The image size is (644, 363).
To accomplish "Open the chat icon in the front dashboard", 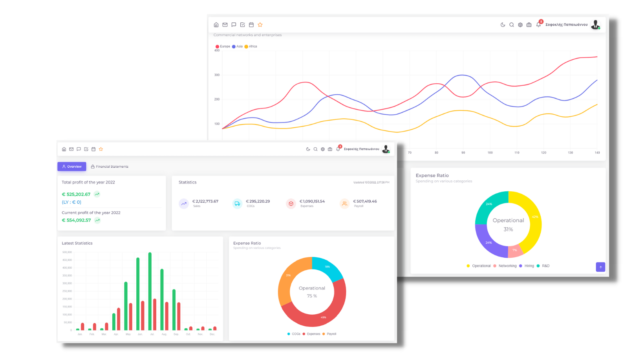I will (79, 149).
